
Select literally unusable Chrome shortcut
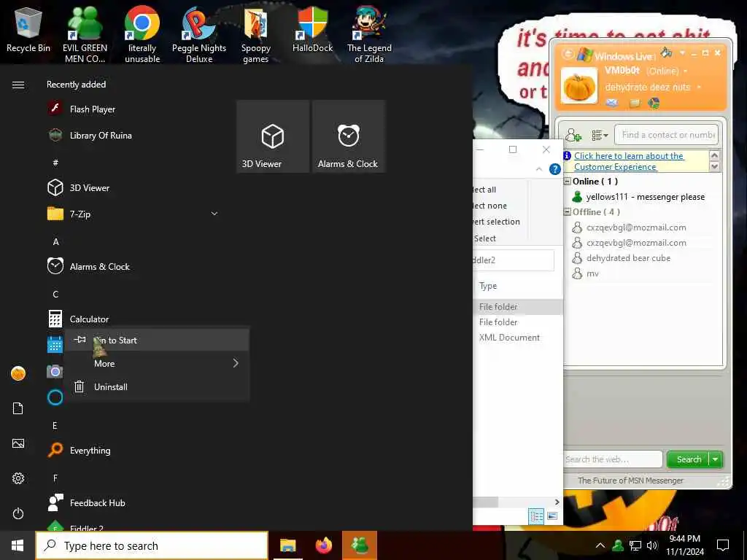142,34
